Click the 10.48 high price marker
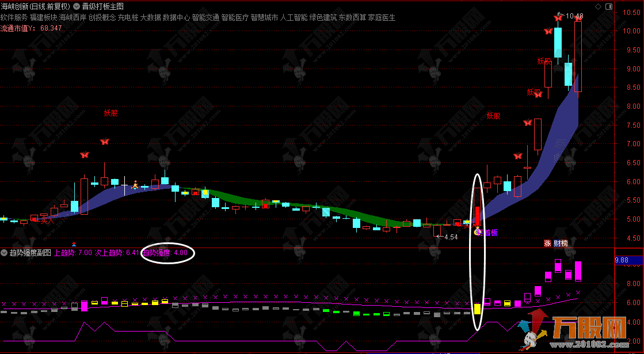The height and width of the screenshot is (354, 644). click(x=574, y=16)
